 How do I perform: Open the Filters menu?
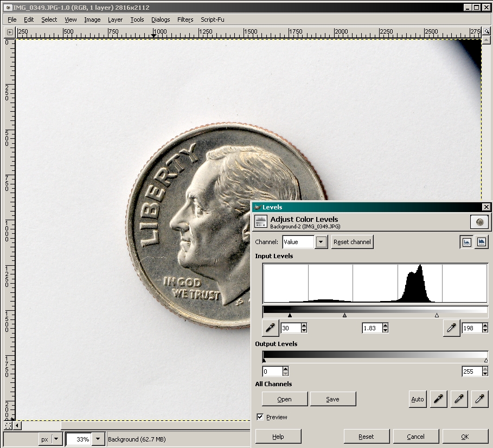pyautogui.click(x=185, y=20)
